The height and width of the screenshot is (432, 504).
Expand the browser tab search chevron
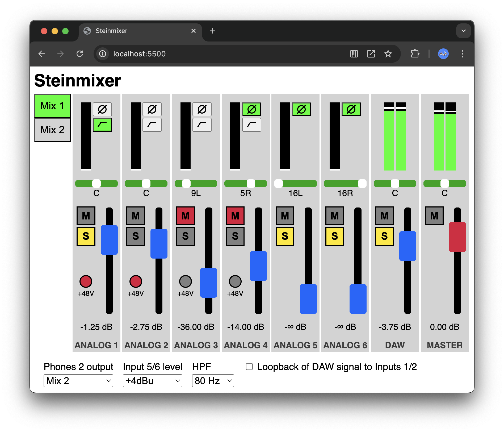click(464, 31)
